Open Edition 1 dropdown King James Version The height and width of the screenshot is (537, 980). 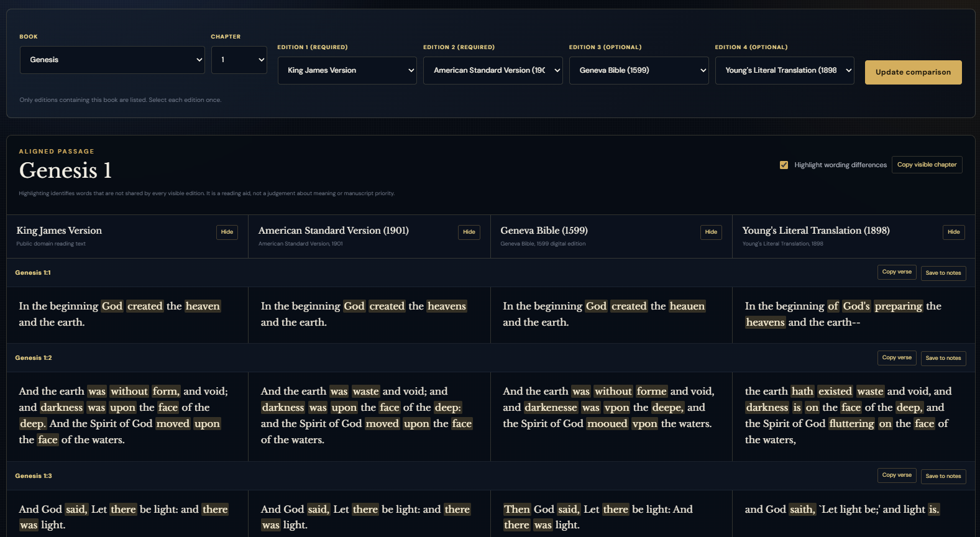pyautogui.click(x=347, y=70)
